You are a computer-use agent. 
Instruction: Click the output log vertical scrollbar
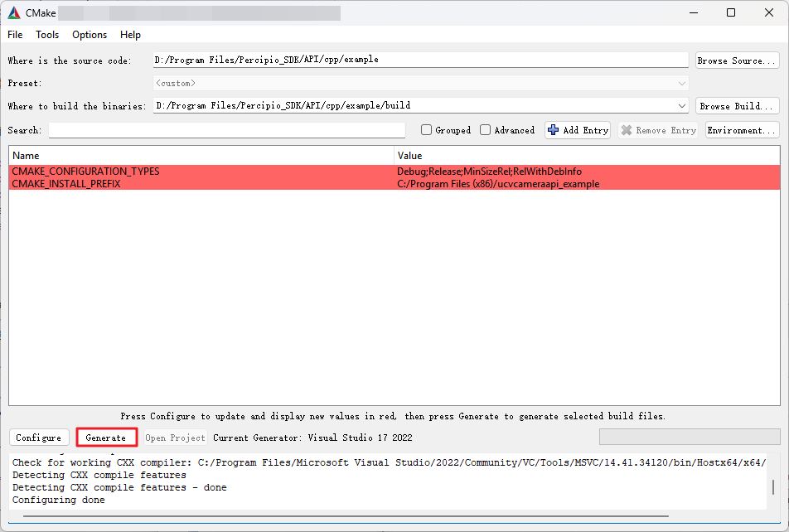pos(773,486)
